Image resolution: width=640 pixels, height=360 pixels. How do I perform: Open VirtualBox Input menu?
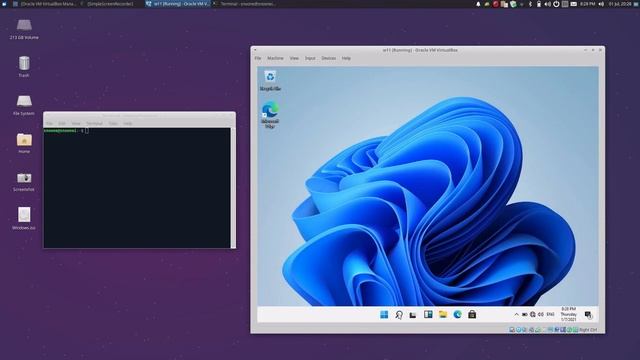(310, 58)
